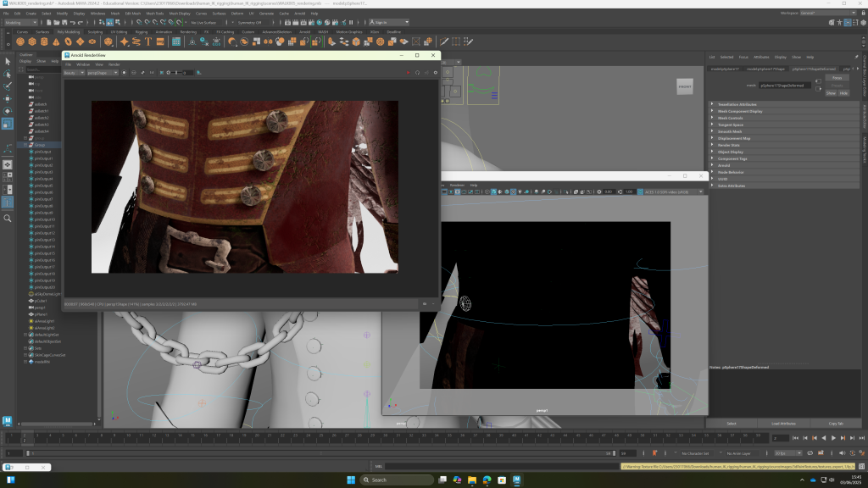Switch to the Rigging shelf tab
The height and width of the screenshot is (488, 868).
point(141,31)
